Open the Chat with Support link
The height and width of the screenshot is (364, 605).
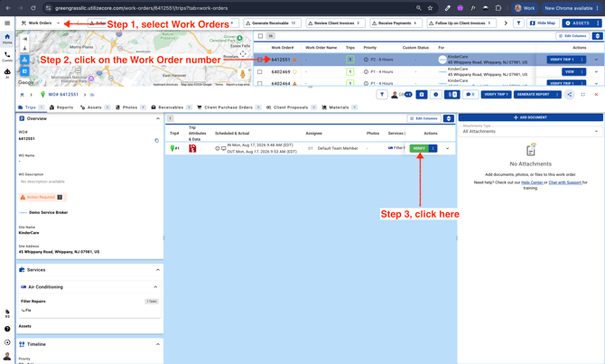point(565,182)
